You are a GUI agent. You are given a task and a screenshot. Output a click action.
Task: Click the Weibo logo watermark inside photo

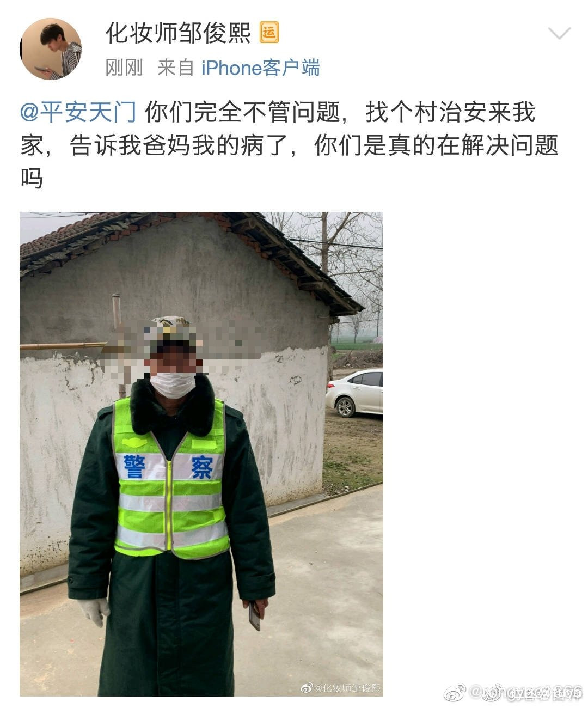308,688
